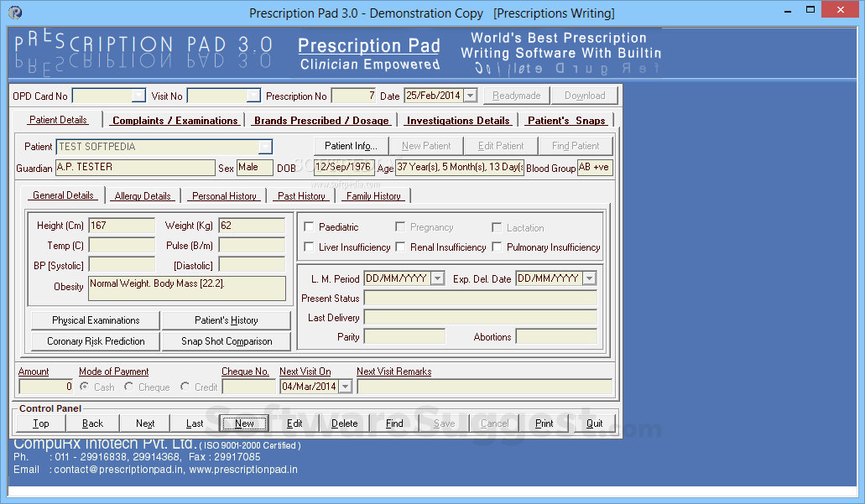
Task: Open the Allergy Details tab
Action: (142, 195)
